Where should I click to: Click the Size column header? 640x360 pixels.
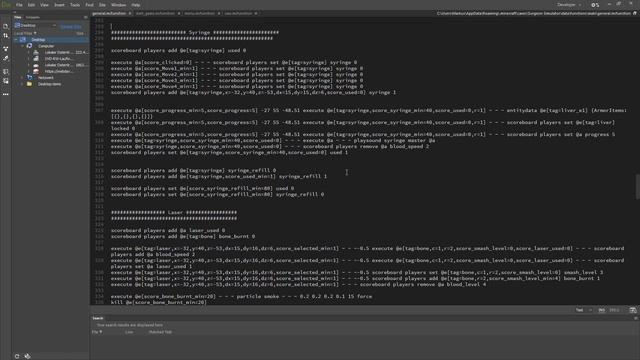click(x=80, y=33)
